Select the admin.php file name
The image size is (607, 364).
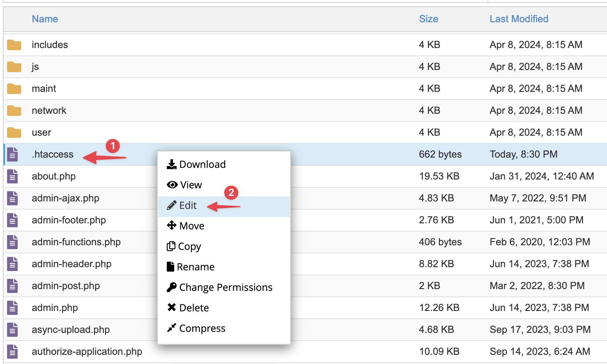click(55, 308)
